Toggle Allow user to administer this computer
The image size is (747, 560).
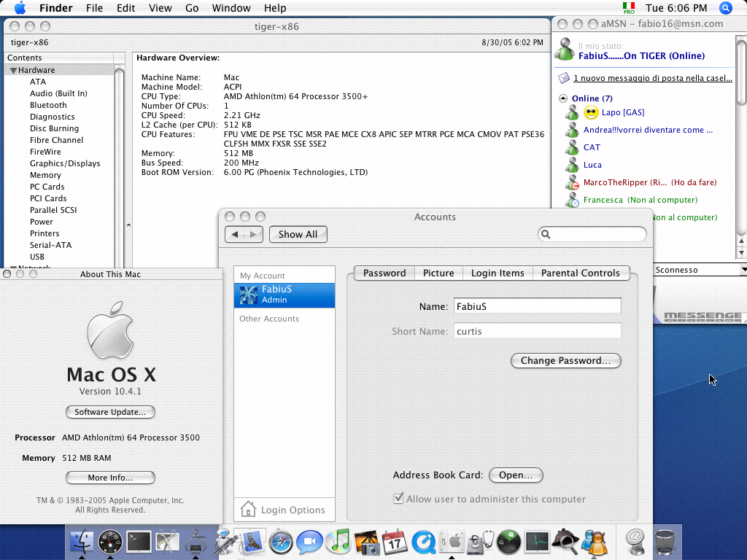(398, 499)
